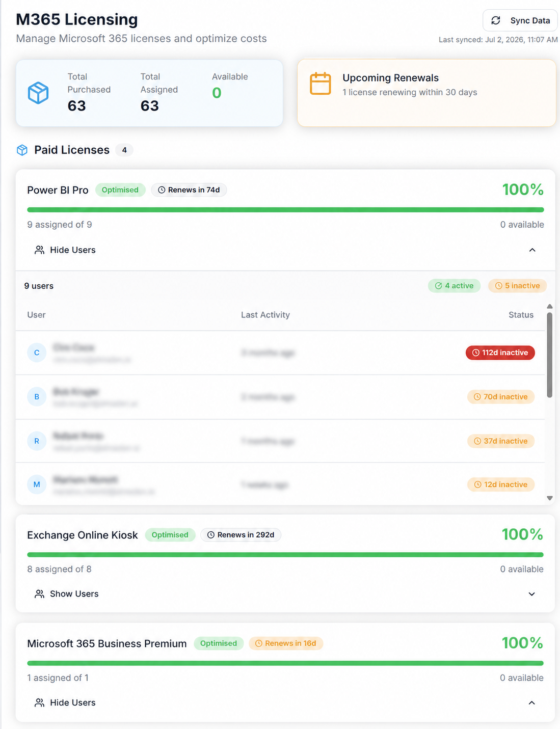Click the 5 inactive filter badge
Viewport: 560px width, 729px height.
[x=518, y=286]
